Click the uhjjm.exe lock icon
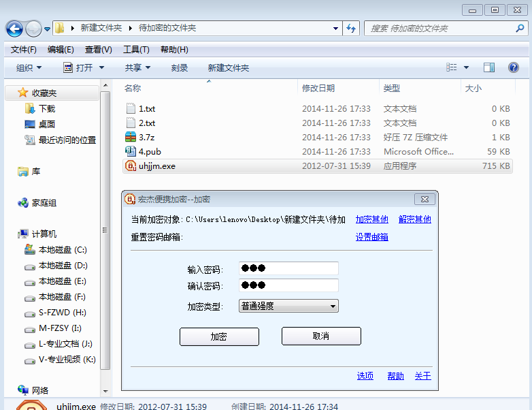This screenshot has height=410, width=532. [131, 165]
